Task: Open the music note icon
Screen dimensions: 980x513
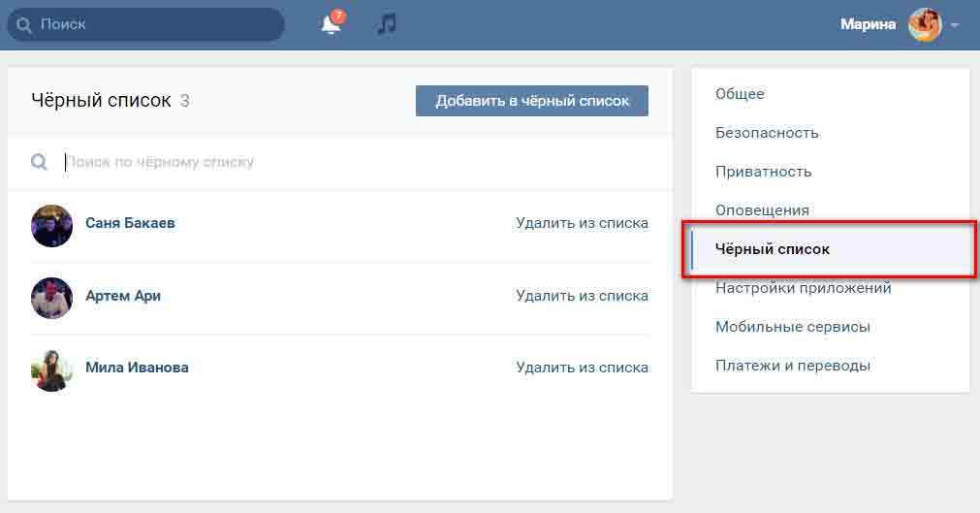Action: (x=387, y=24)
